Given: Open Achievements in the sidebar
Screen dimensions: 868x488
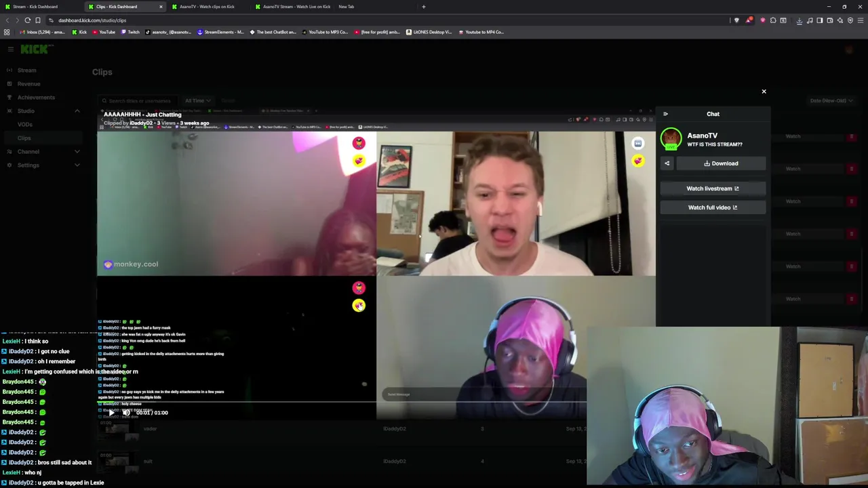Looking at the screenshot, I should (x=36, y=98).
